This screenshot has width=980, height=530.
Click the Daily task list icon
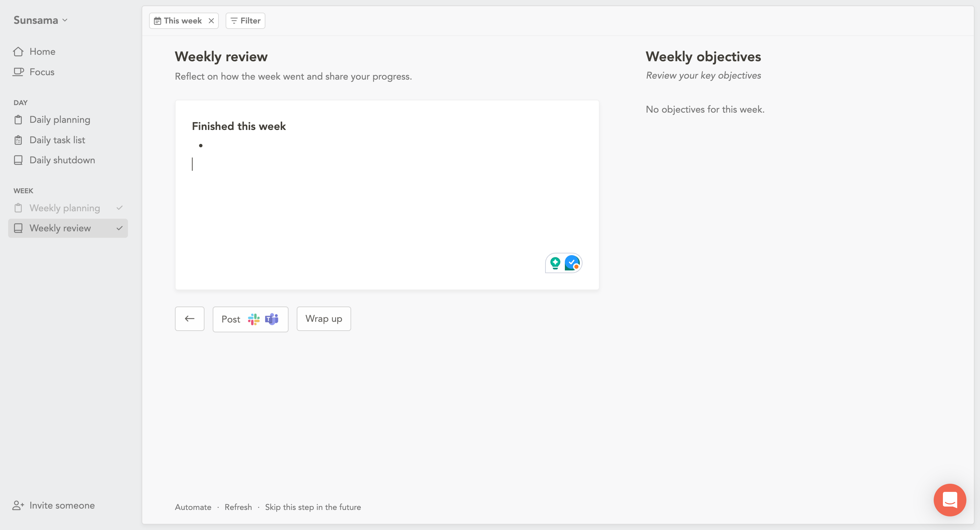18,140
